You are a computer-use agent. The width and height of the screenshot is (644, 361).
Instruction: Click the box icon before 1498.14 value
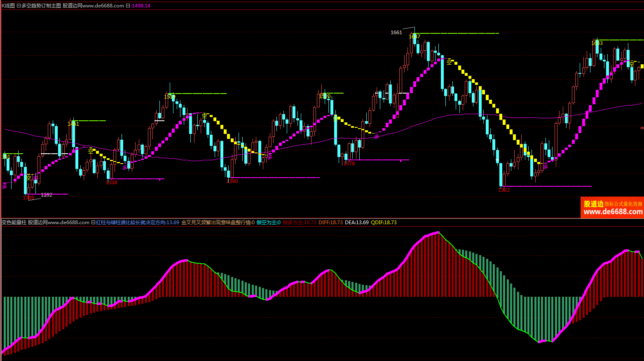(x=128, y=6)
